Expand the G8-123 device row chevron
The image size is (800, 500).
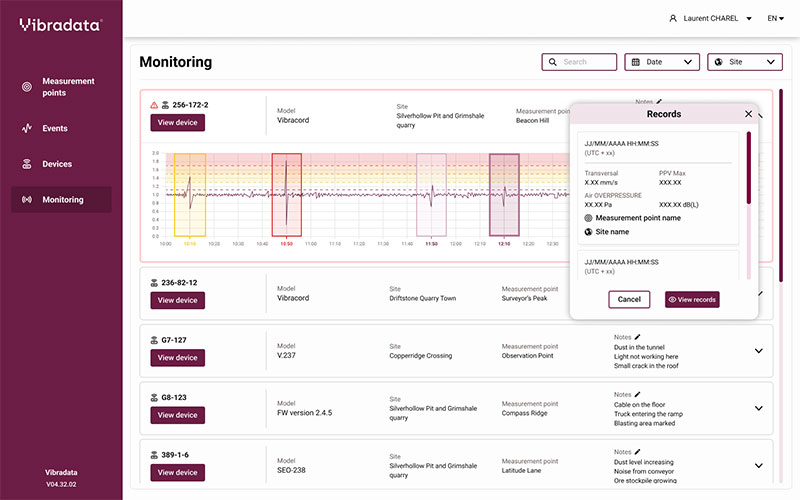(758, 407)
